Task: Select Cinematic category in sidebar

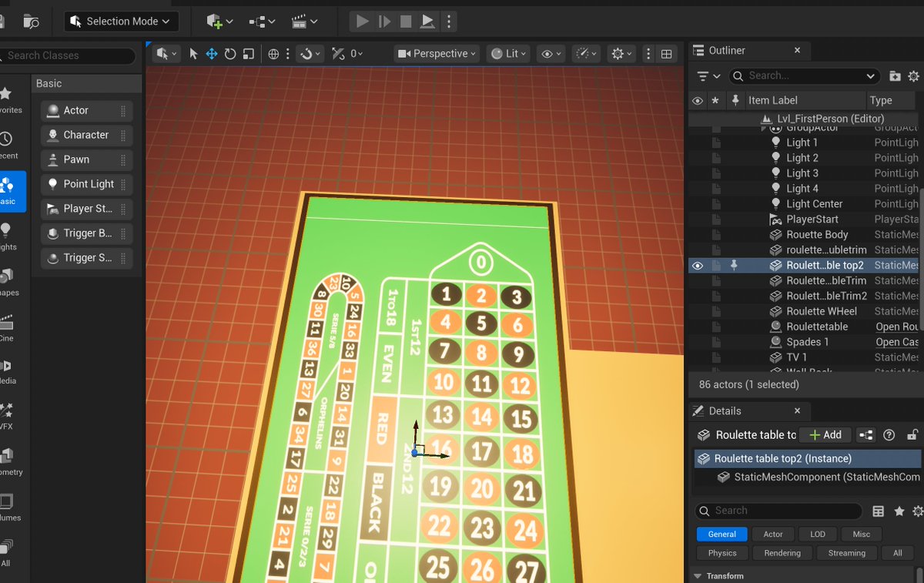Action: point(8,328)
